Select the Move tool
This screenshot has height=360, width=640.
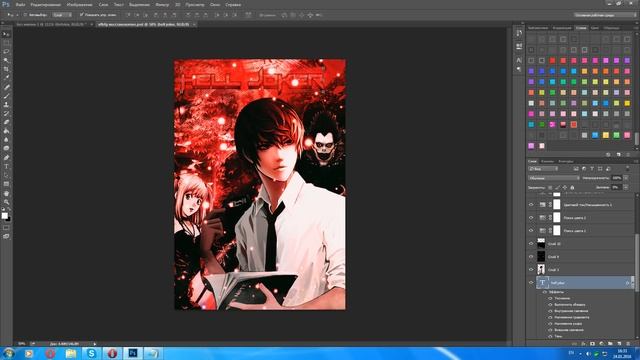point(6,34)
